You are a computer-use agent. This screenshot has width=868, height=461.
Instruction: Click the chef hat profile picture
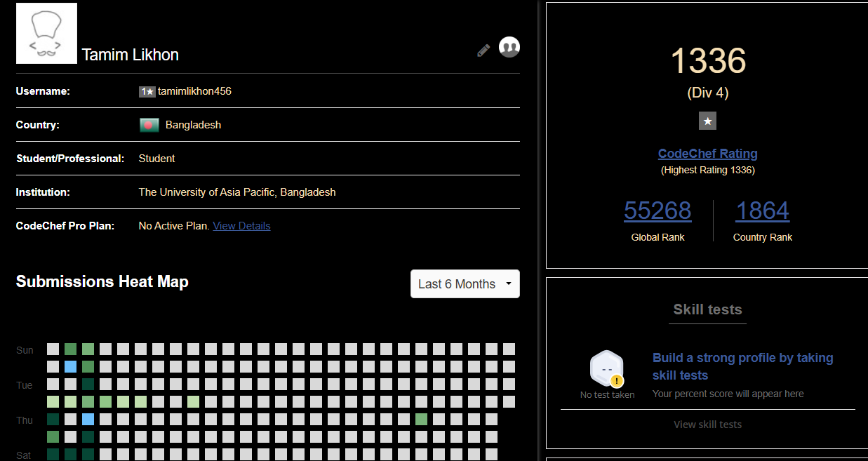(46, 34)
